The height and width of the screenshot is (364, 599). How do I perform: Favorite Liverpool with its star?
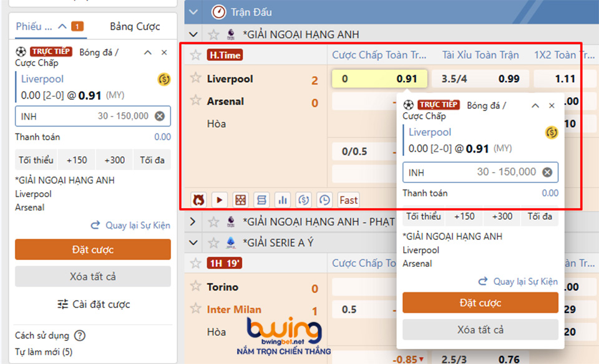coord(196,78)
